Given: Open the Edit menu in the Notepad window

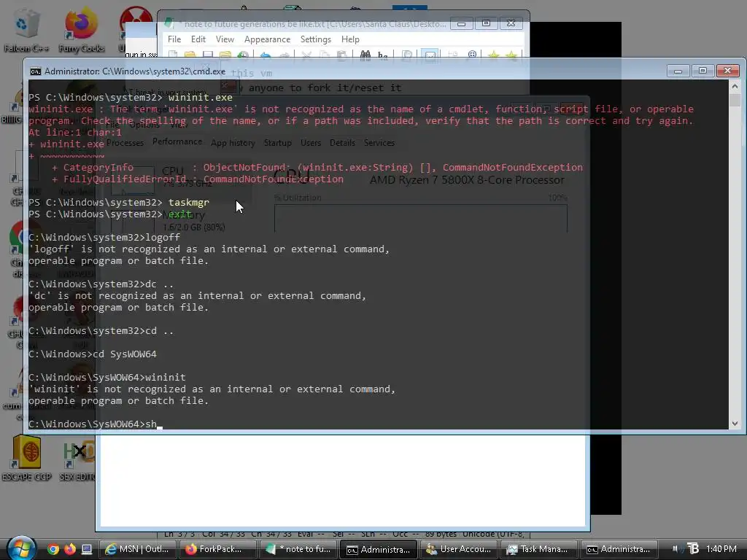Looking at the screenshot, I should 198,39.
